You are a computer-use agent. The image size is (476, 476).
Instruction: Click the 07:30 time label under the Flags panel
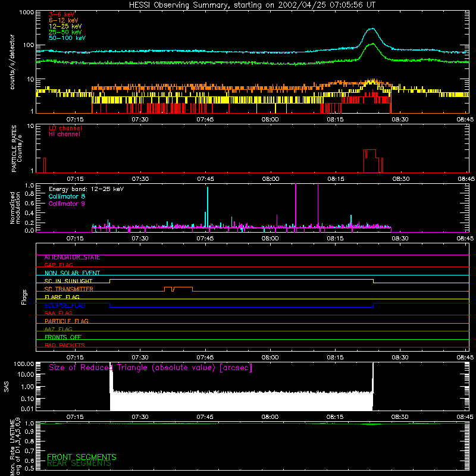pyautogui.click(x=140, y=358)
